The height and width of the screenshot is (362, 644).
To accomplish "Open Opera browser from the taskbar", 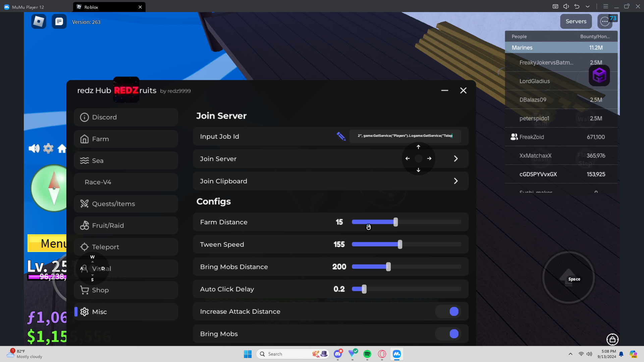I will [382, 354].
